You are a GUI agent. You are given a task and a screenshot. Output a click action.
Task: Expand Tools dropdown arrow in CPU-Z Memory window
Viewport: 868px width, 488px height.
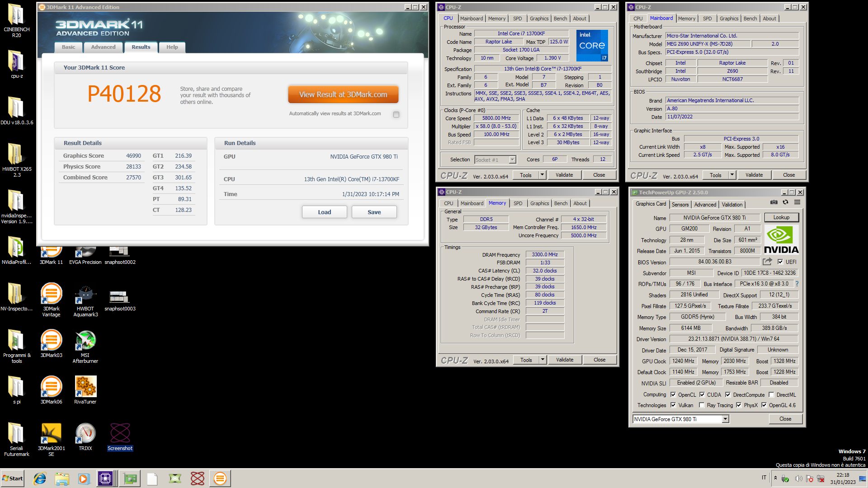pos(542,360)
